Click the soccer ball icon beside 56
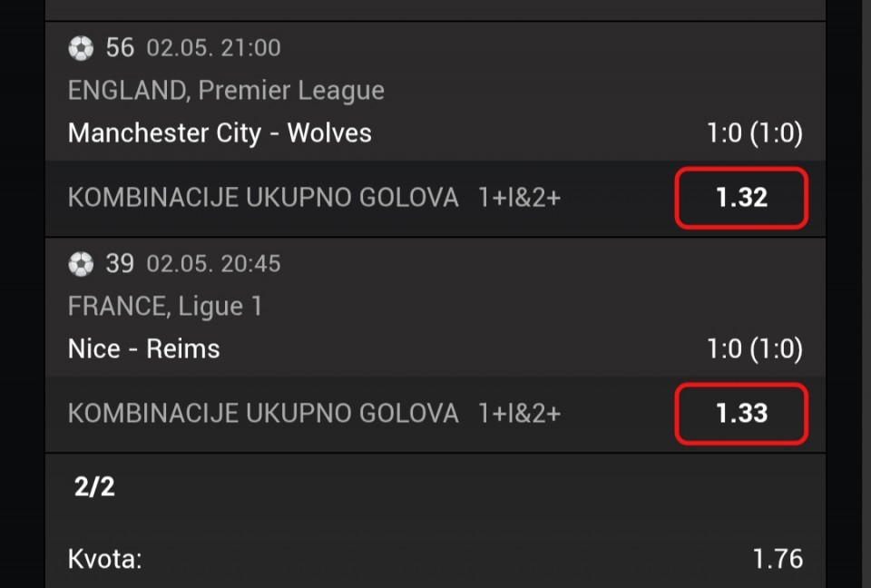This screenshot has width=871, height=588. 81,48
